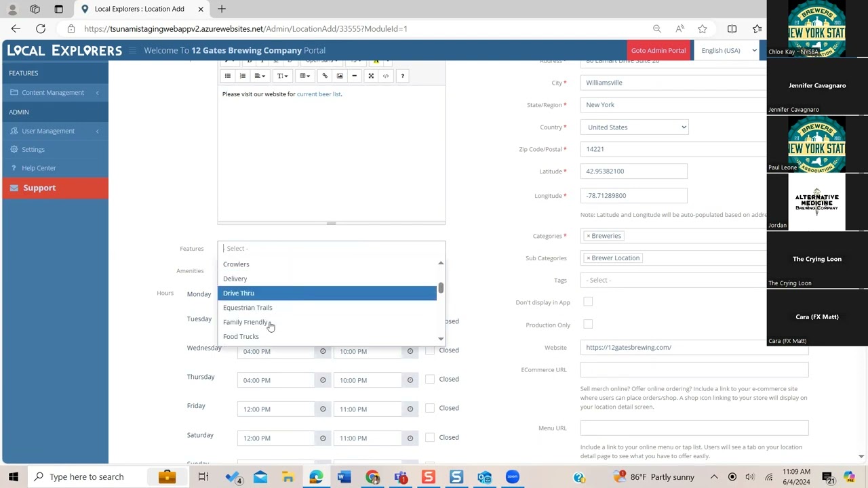
Task: Click the Windows Start button
Action: pyautogui.click(x=14, y=476)
